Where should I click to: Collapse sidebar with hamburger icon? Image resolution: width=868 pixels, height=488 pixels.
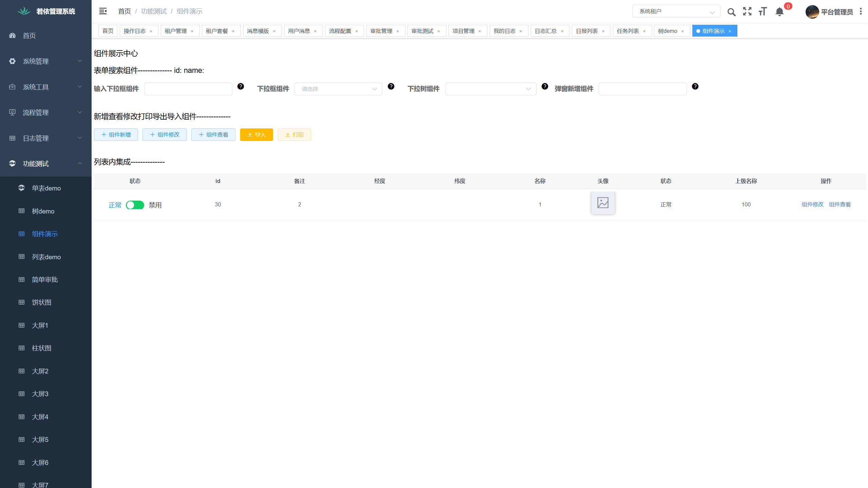pos(103,11)
